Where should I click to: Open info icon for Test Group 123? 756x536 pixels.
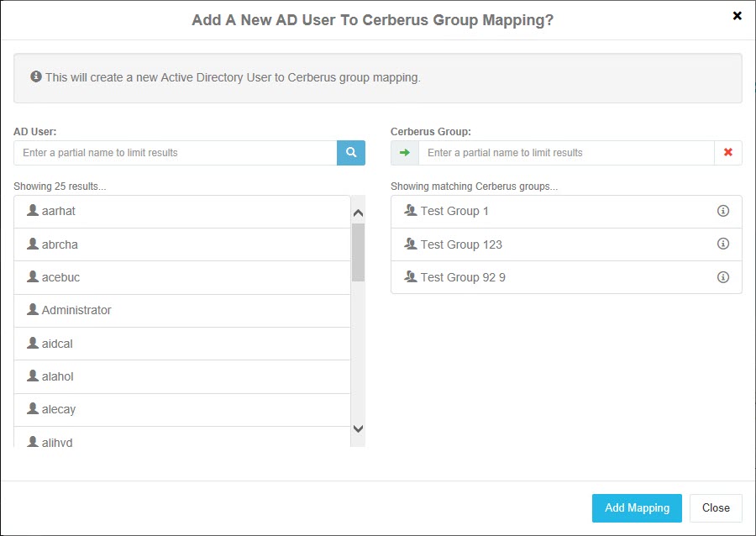click(x=722, y=244)
